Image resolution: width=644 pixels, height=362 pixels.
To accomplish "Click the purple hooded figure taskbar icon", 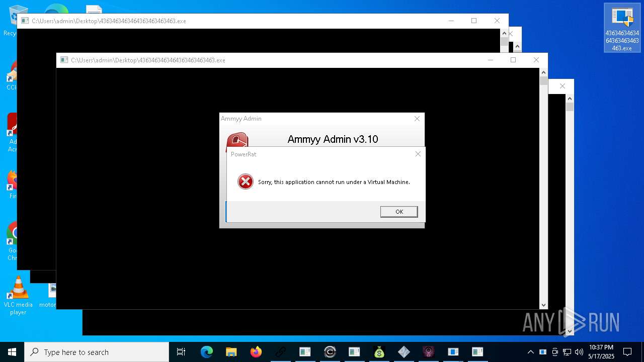I will [428, 352].
